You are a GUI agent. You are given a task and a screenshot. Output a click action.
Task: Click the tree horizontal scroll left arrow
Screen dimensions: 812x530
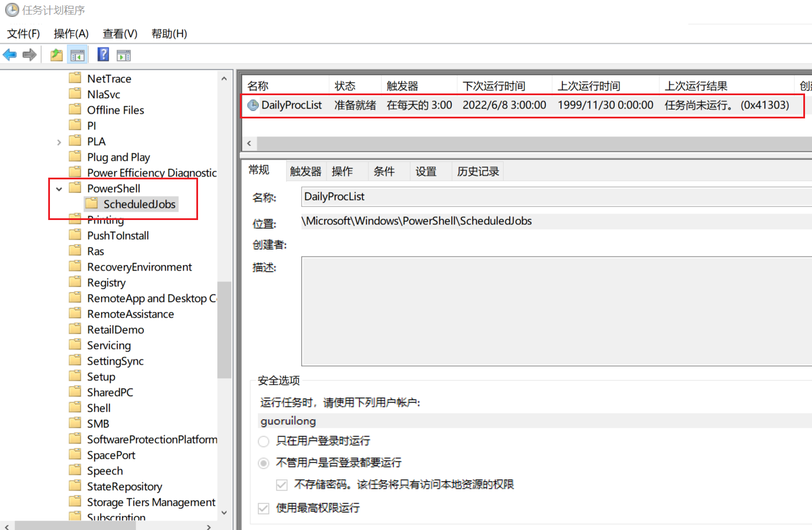pyautogui.click(x=6, y=526)
